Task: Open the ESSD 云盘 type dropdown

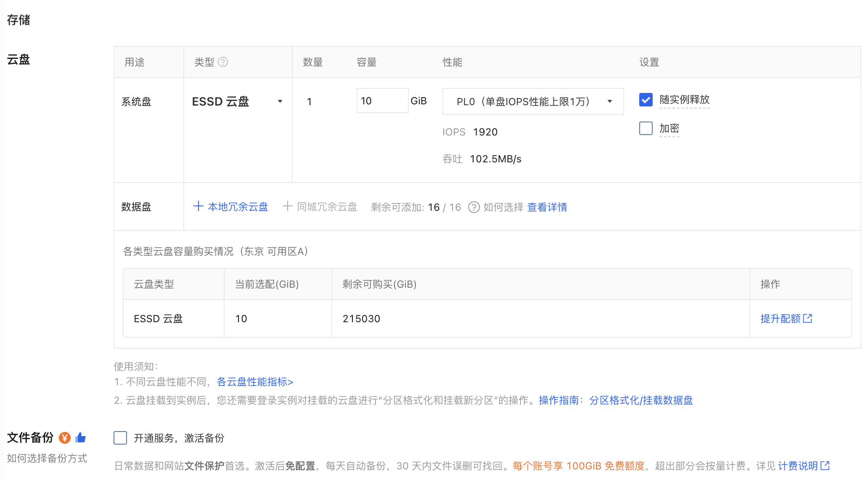Action: tap(238, 101)
